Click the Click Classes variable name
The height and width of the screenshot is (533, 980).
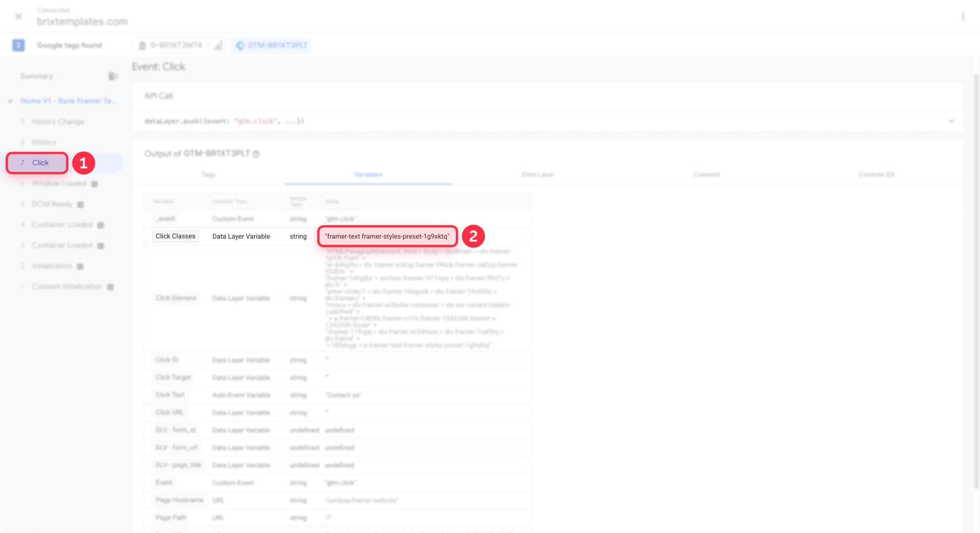pos(176,236)
